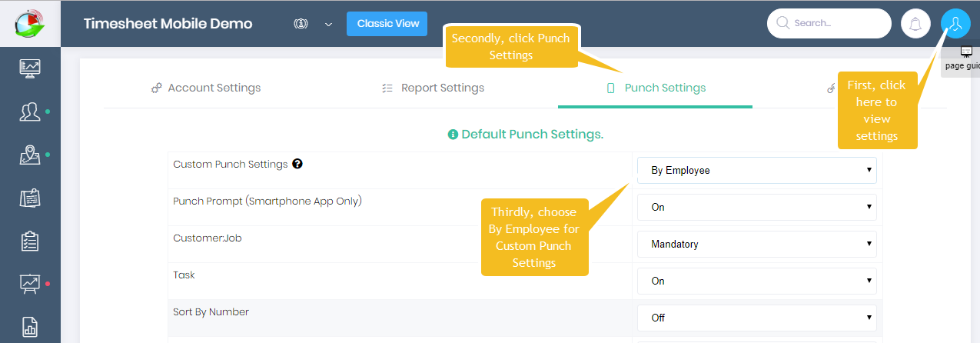Click the Sort By Number label
This screenshot has width=980, height=343.
point(211,312)
